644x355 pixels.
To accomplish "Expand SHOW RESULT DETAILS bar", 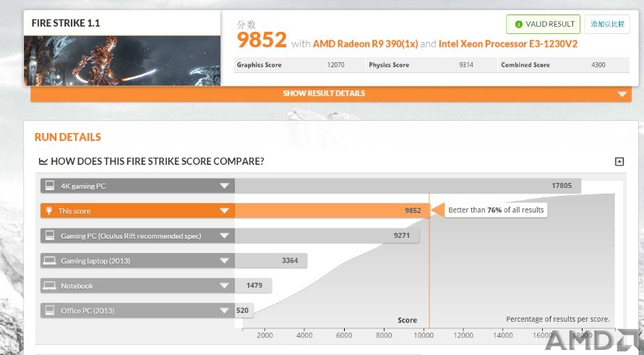I will coord(331,94).
